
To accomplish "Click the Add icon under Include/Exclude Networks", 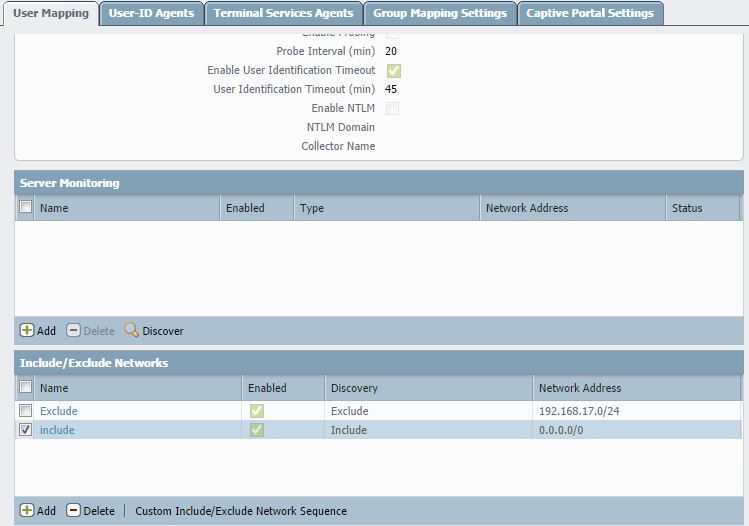I will point(27,510).
